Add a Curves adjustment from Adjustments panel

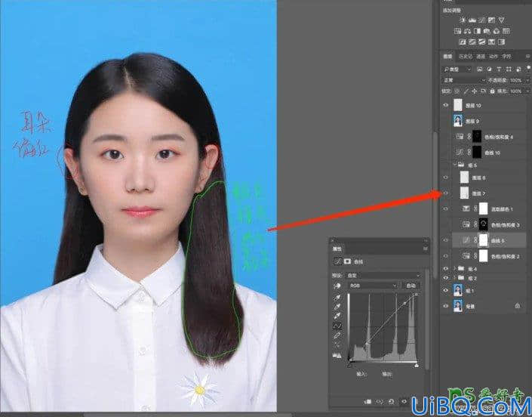tap(481, 20)
